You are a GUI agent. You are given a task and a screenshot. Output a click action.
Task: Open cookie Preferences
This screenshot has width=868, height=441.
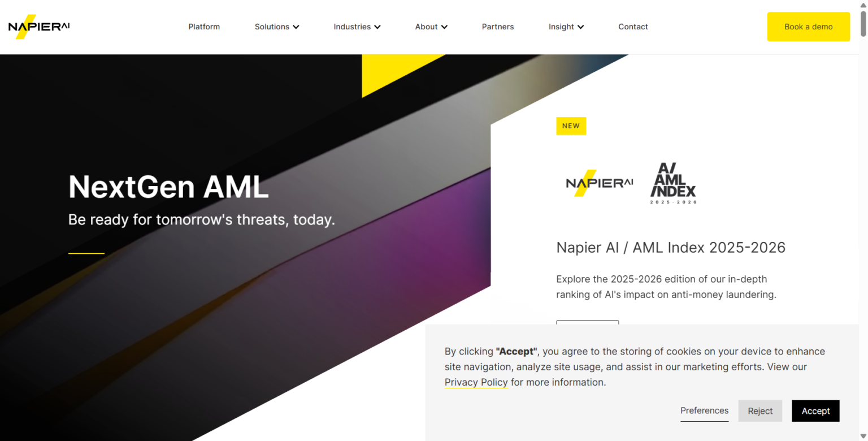(704, 410)
